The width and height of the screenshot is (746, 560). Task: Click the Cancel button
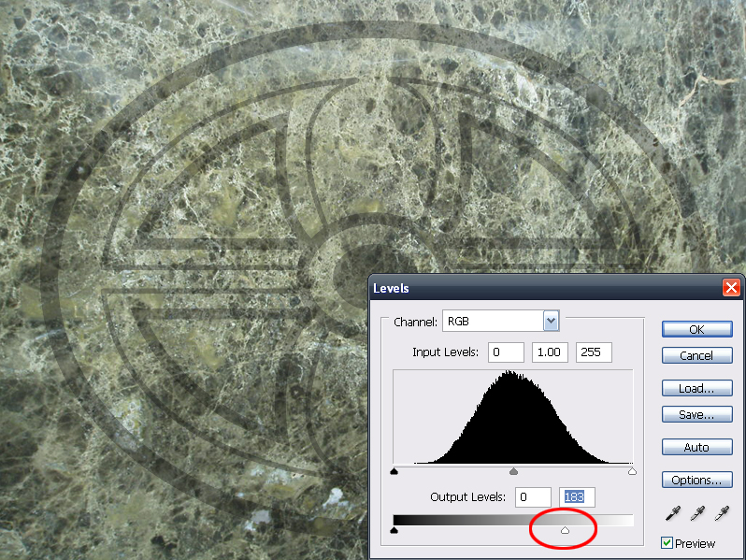tap(697, 355)
